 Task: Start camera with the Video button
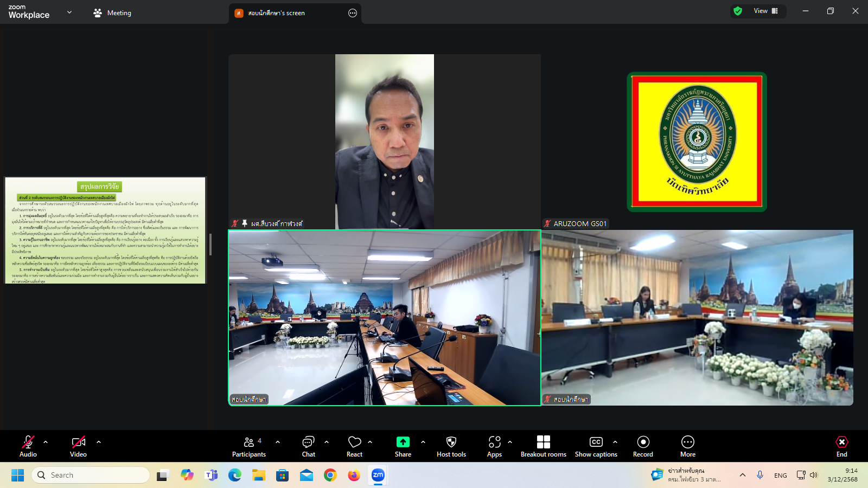(x=78, y=446)
